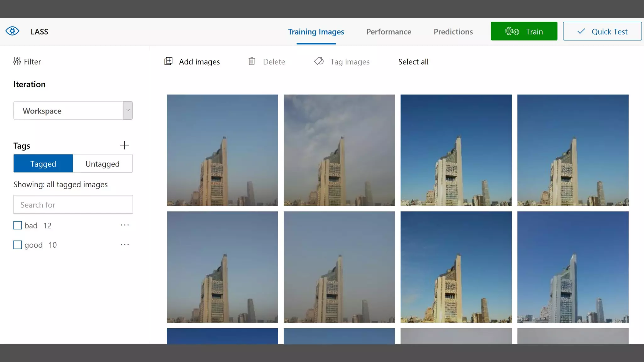Click the Tag images label icon
This screenshot has width=644, height=362.
click(319, 61)
